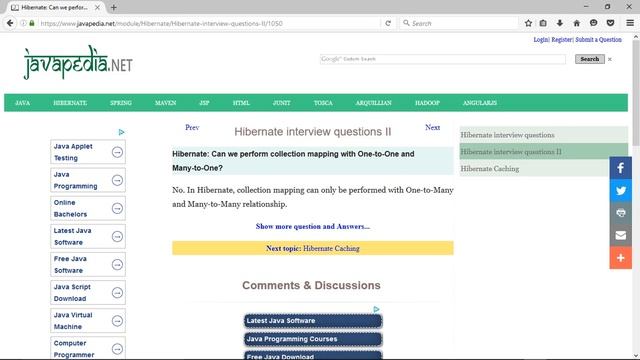Open a new browser tab with plus
The height and width of the screenshot is (360, 640).
tap(113, 7)
